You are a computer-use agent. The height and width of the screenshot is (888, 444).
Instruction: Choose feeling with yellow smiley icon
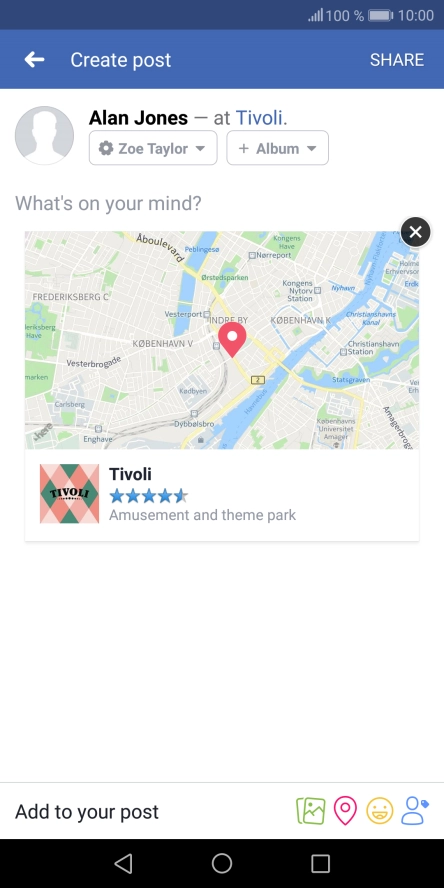(379, 811)
